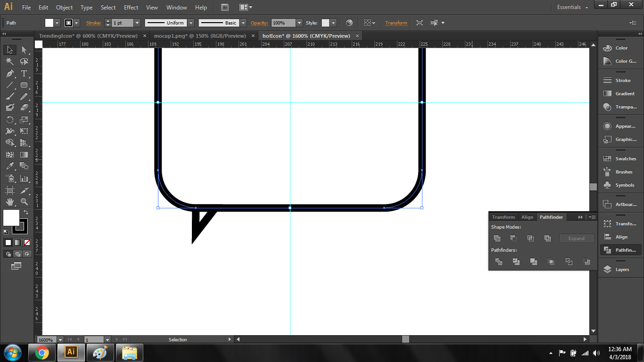Swap fill and stroke colors
644x362 pixels.
[x=26, y=213]
